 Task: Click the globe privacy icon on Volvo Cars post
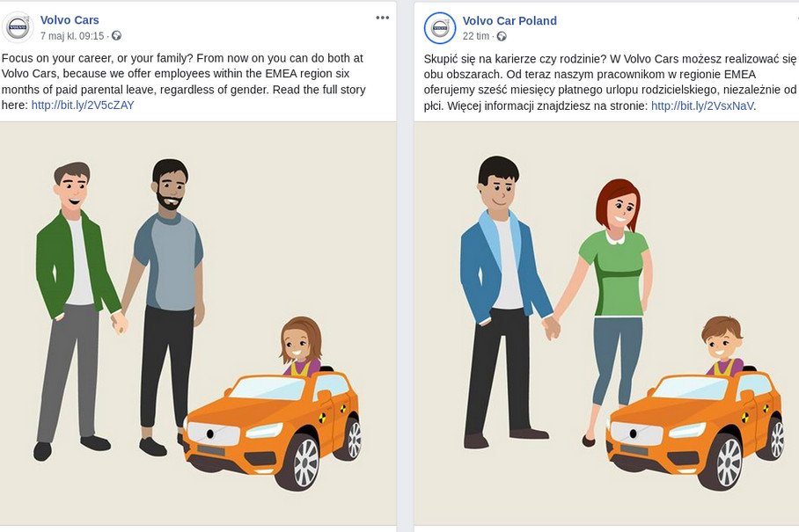coord(117,36)
